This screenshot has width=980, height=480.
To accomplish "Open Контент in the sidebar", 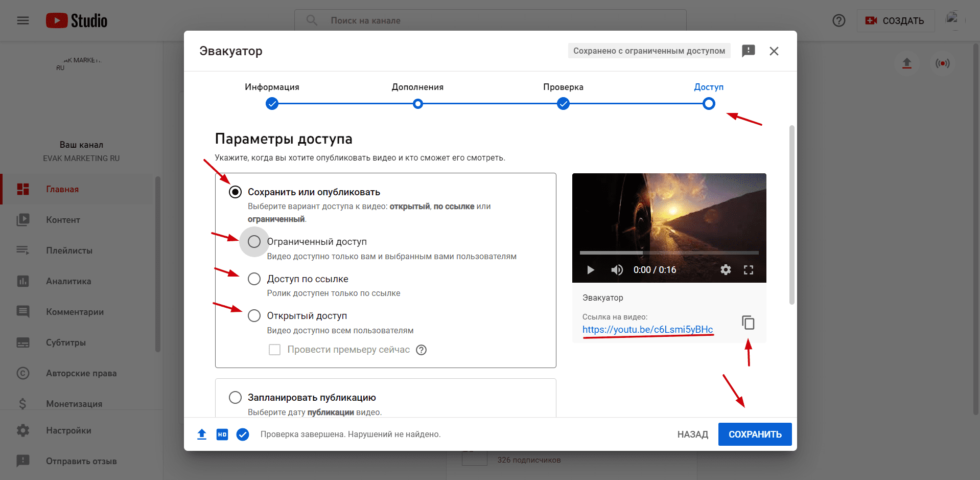I will [x=77, y=220].
